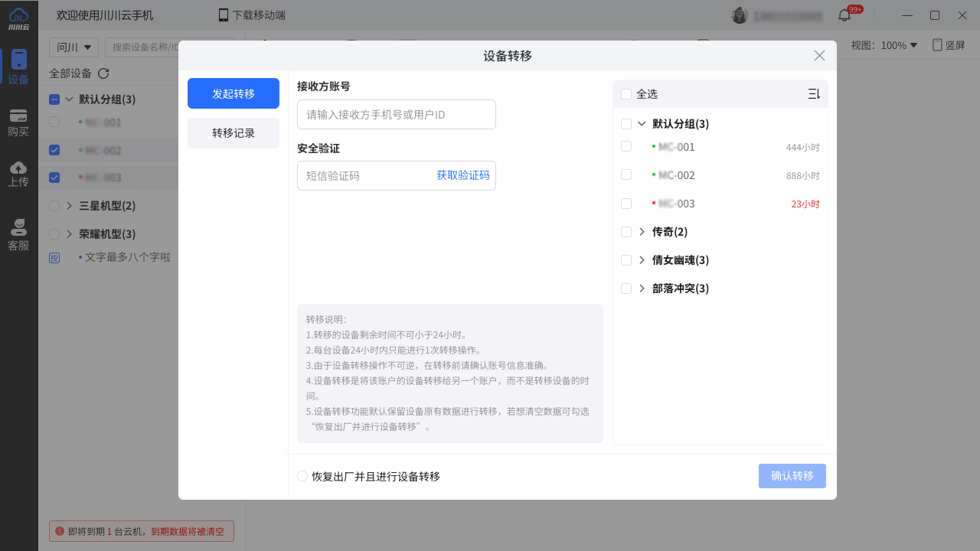Open the 客服 (Customer Service) sidebar icon

point(18,235)
